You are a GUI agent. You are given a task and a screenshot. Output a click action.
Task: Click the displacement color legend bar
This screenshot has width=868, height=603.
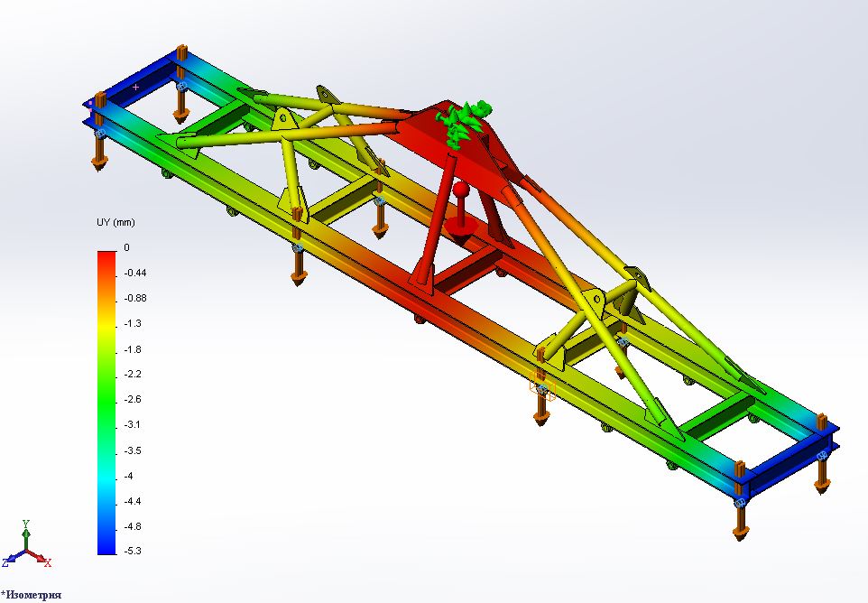click(106, 403)
